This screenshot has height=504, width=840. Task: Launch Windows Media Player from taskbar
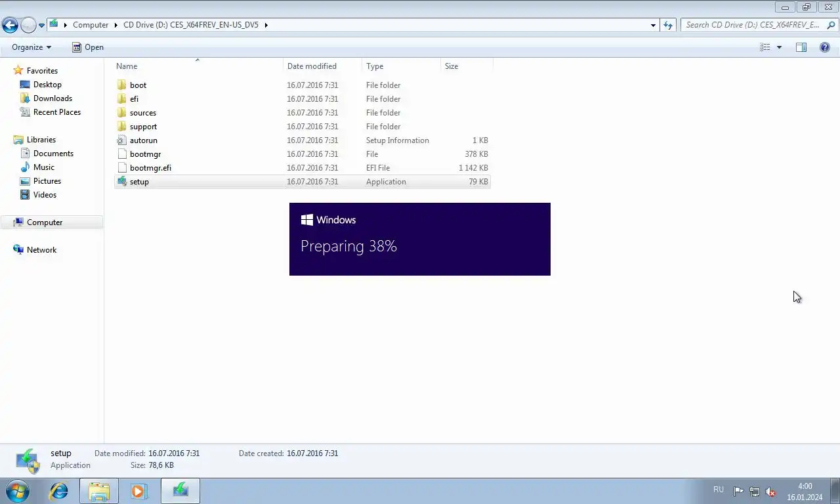point(139,491)
